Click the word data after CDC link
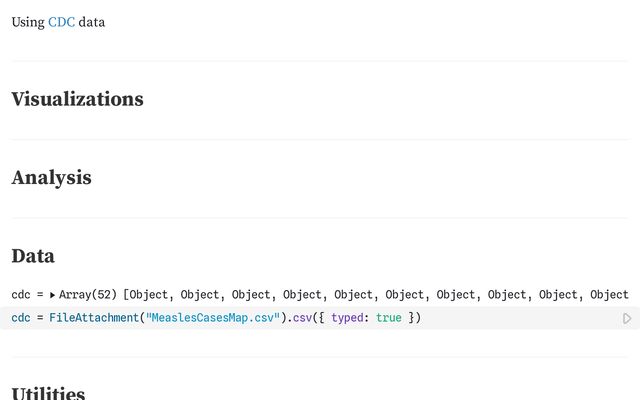640x400 pixels. [92, 22]
